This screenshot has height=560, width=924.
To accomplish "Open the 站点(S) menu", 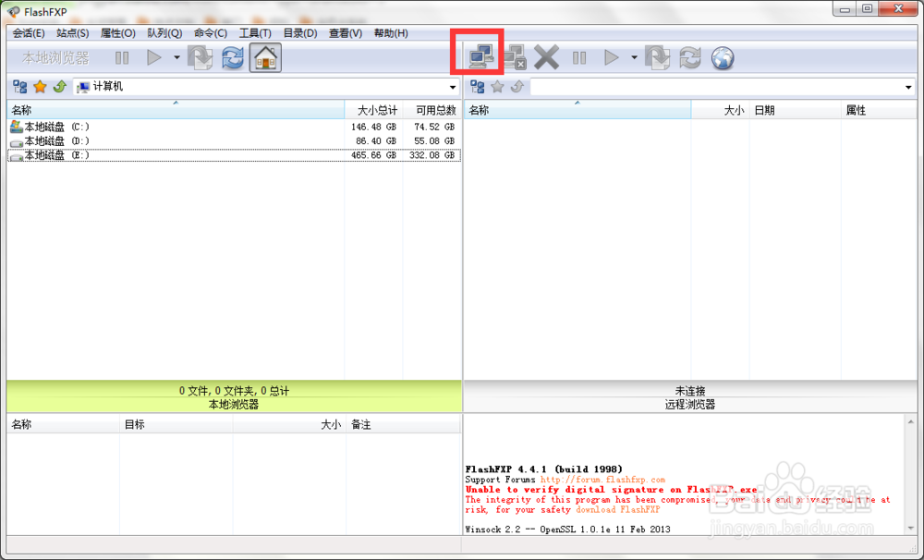I will pyautogui.click(x=72, y=33).
